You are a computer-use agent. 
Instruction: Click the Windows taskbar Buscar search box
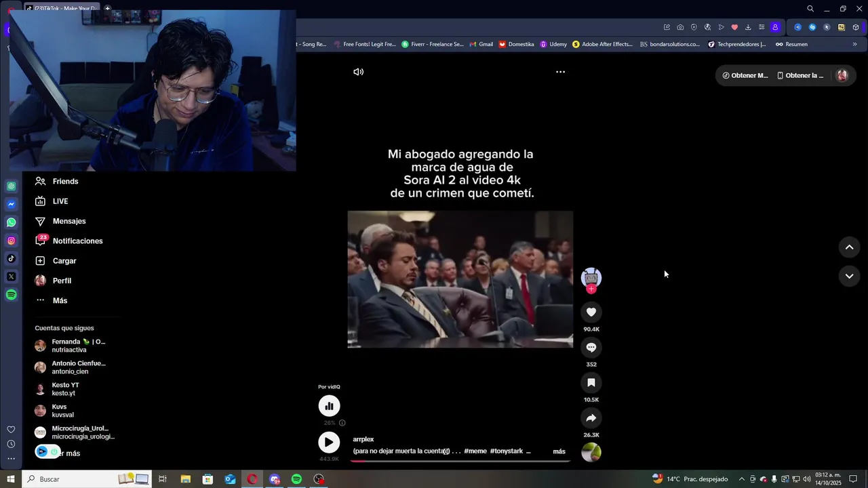point(86,479)
